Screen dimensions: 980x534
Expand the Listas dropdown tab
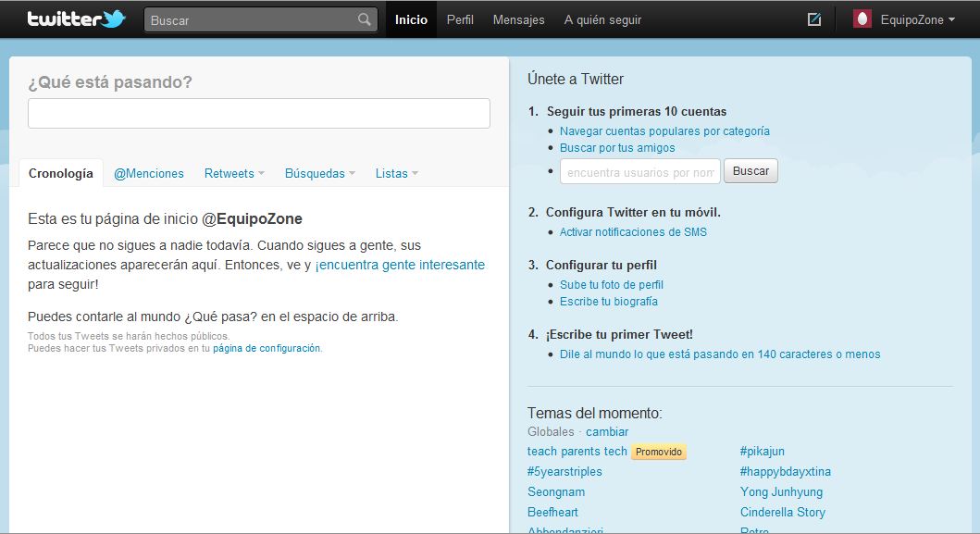397,173
